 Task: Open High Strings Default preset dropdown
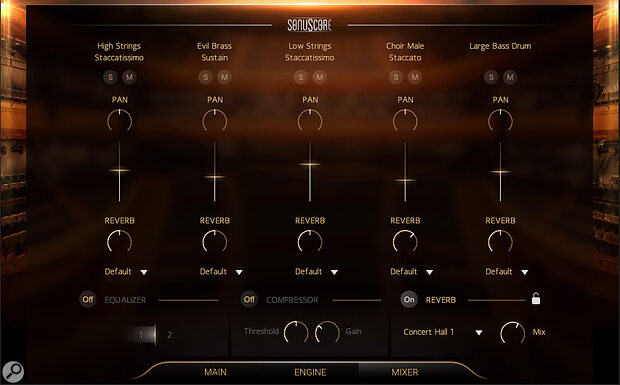126,272
